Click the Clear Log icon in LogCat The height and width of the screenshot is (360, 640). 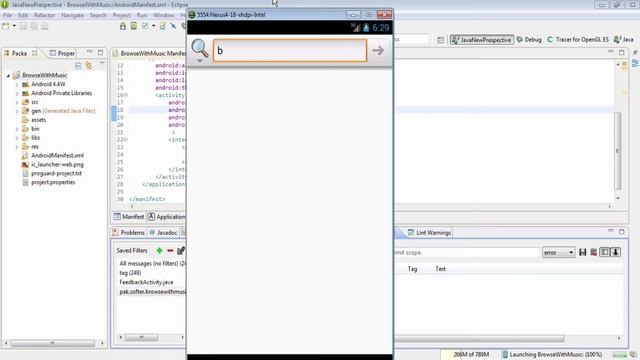tap(593, 253)
